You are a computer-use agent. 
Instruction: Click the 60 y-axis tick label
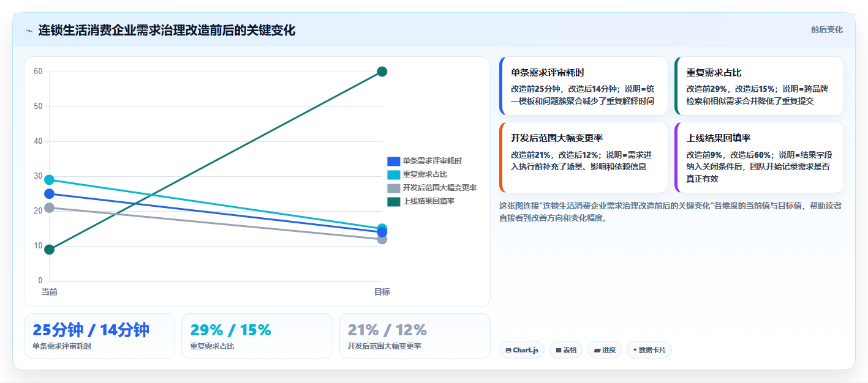(38, 72)
